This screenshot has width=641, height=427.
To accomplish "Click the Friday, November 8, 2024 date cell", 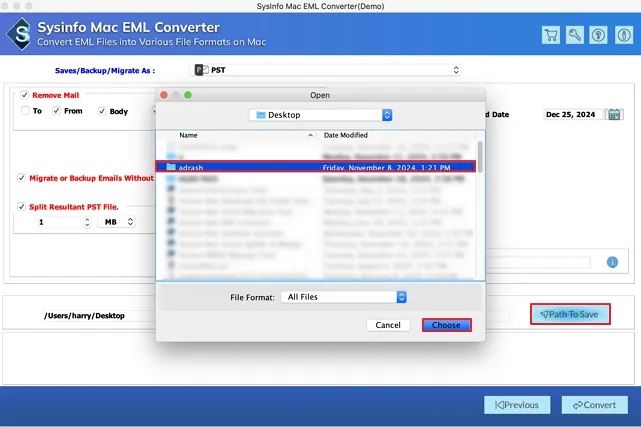I will click(386, 168).
